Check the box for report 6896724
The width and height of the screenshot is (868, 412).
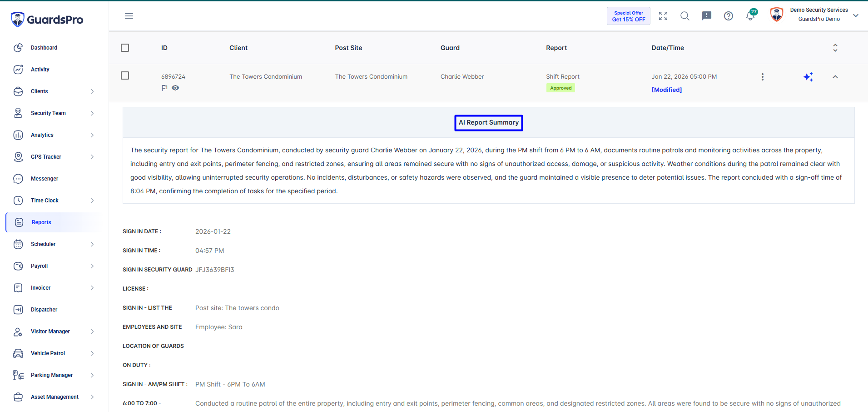pos(125,75)
